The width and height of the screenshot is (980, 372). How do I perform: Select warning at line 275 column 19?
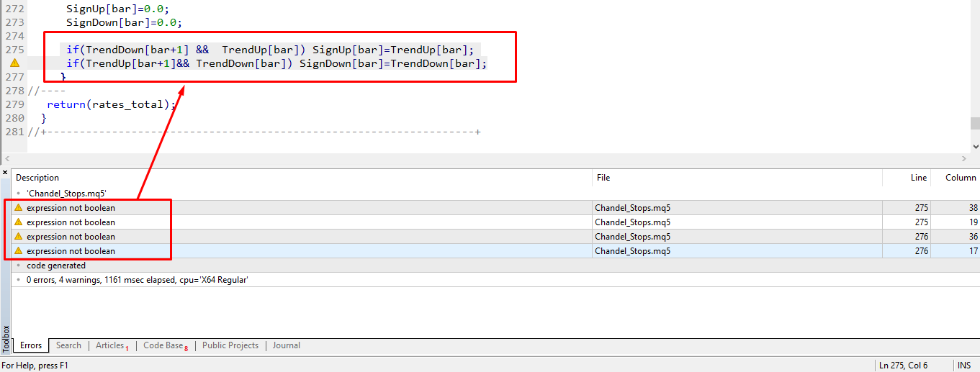tap(495, 222)
